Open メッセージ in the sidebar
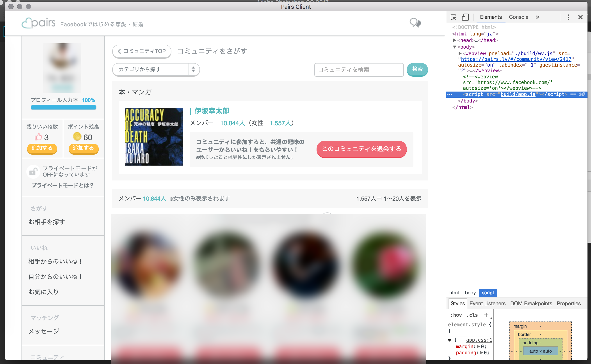591x364 pixels. coord(44,331)
